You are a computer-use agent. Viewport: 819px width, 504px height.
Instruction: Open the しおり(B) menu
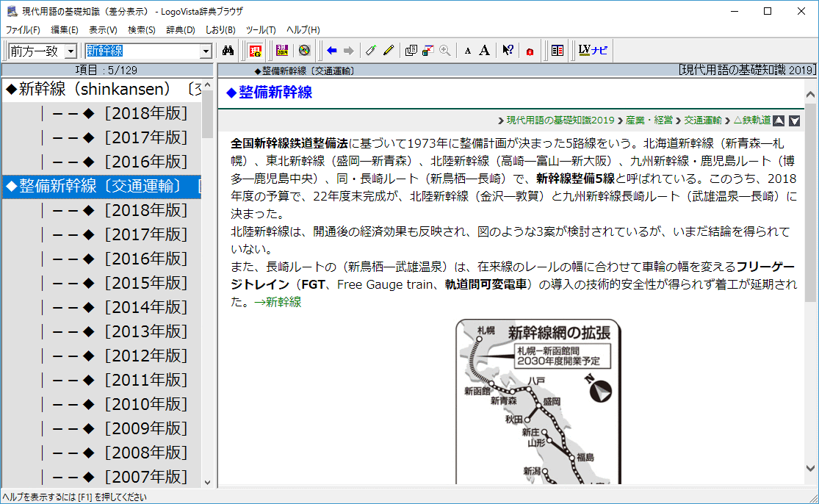(x=220, y=30)
